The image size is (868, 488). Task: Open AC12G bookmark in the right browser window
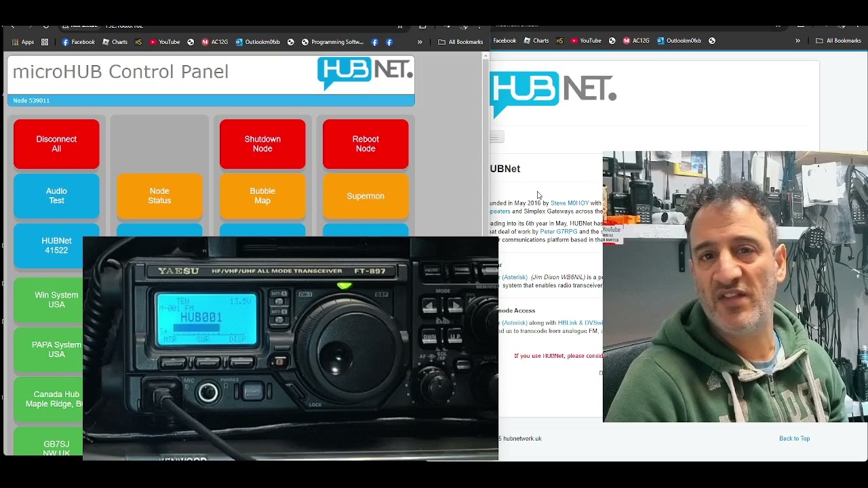click(636, 41)
